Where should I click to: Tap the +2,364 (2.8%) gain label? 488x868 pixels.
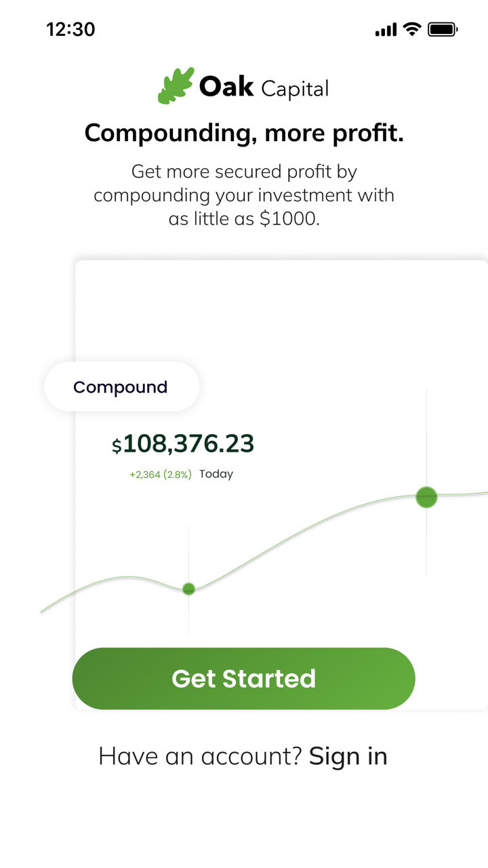[161, 475]
